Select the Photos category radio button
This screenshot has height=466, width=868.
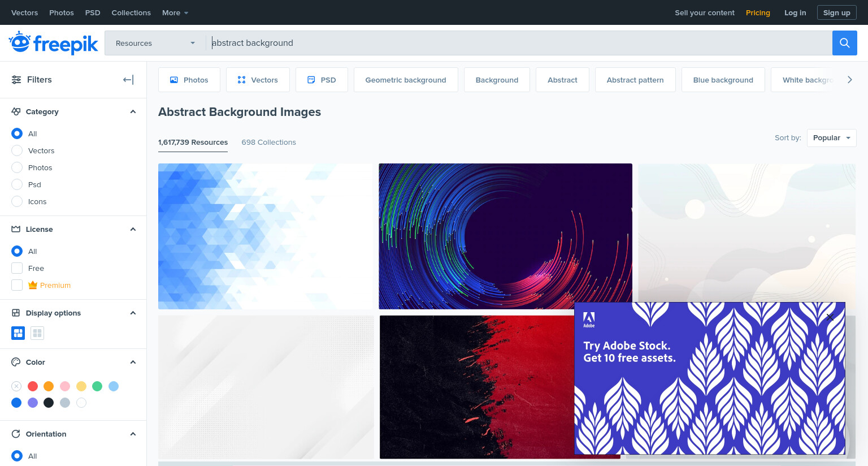coord(17,167)
